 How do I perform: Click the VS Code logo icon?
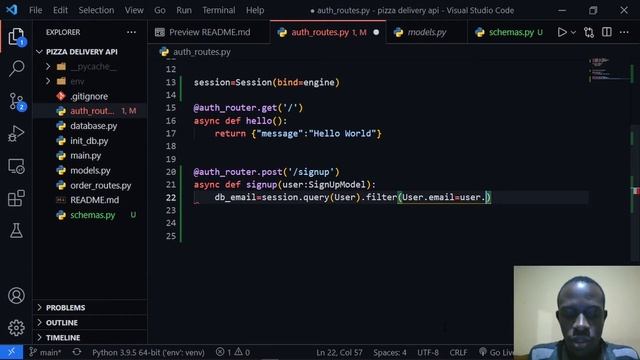(11, 10)
